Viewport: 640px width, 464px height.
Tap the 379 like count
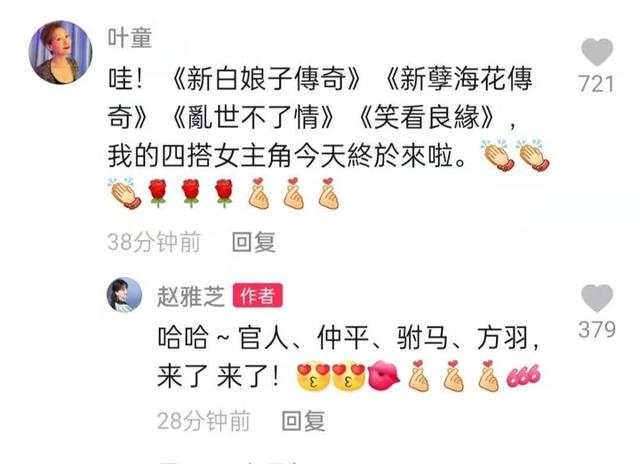pyautogui.click(x=597, y=329)
